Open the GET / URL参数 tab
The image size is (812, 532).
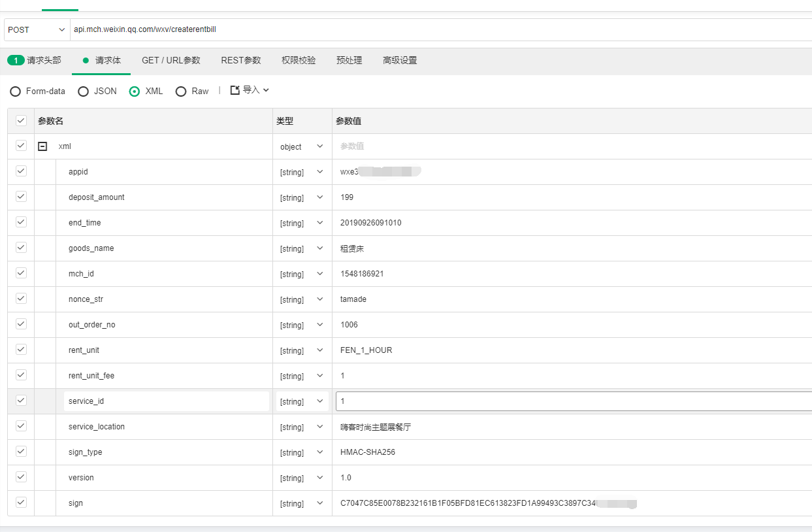(x=171, y=60)
